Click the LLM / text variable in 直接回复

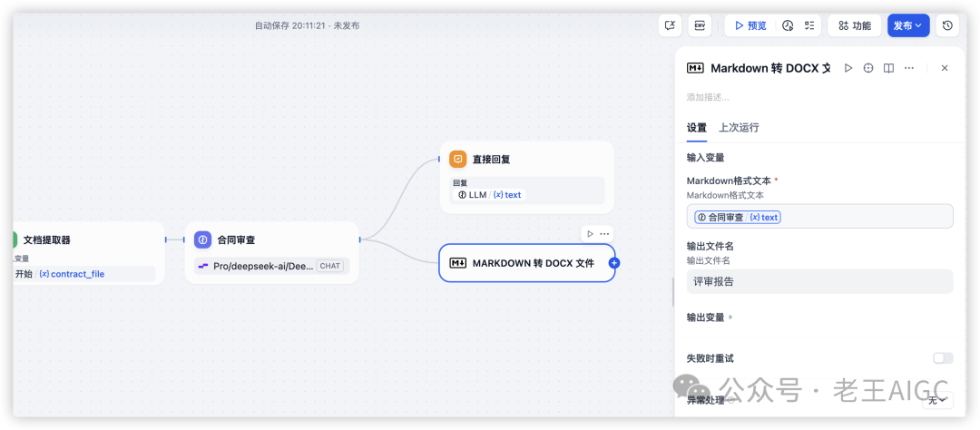click(x=490, y=195)
